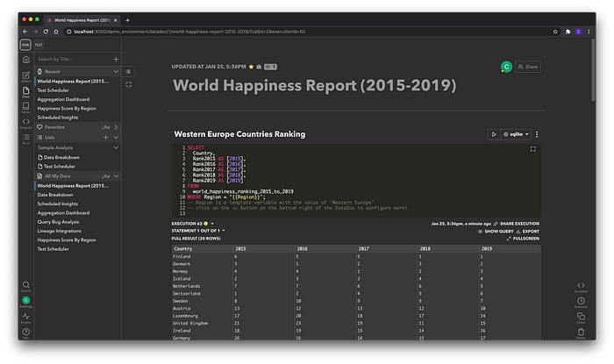Switch to the TEST environment tab
Screen dimensions: 614x364
(40, 43)
